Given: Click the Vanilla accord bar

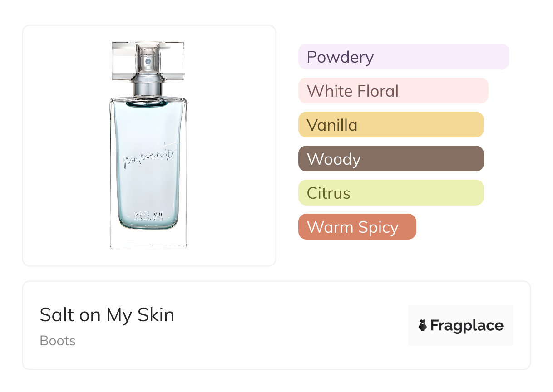Looking at the screenshot, I should 390,125.
